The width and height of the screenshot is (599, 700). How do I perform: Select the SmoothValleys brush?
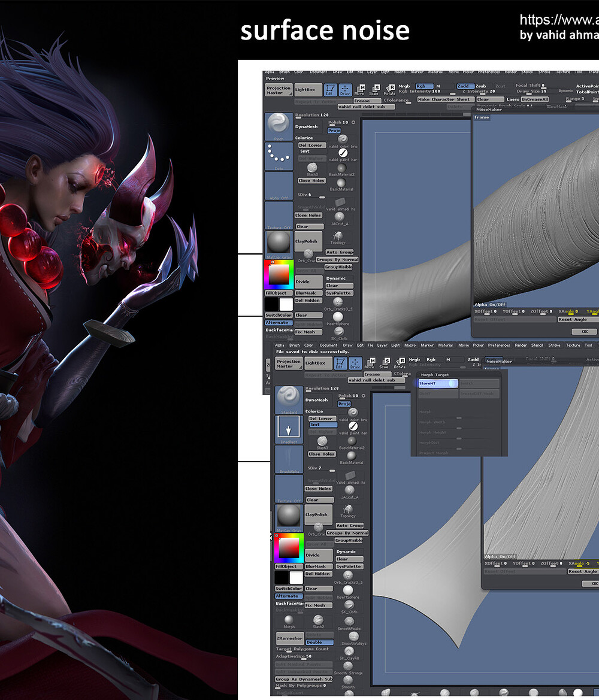click(353, 638)
